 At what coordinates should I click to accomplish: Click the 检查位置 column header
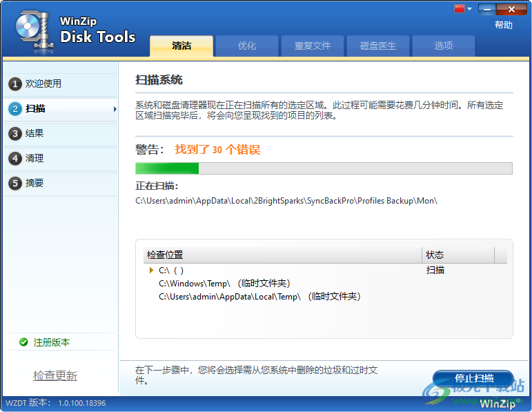tap(282, 255)
